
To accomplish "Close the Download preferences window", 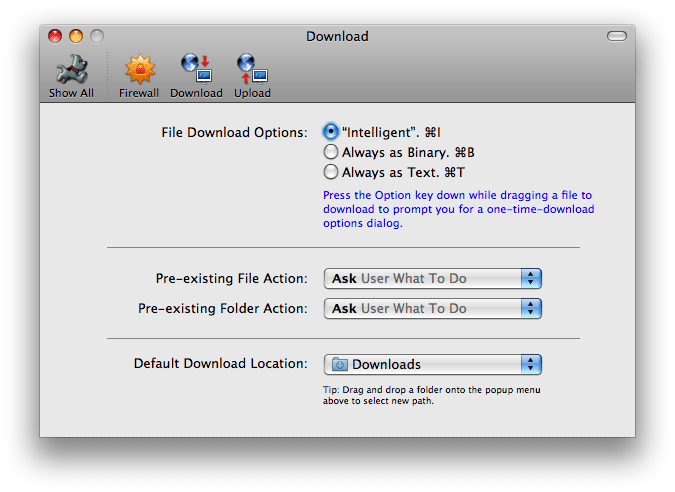I will pyautogui.click(x=55, y=36).
